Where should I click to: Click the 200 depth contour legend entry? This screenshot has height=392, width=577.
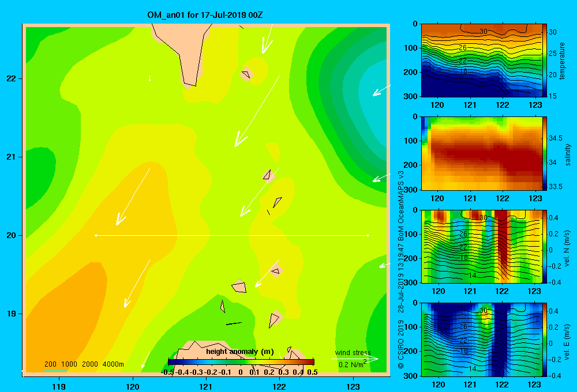pos(50,364)
